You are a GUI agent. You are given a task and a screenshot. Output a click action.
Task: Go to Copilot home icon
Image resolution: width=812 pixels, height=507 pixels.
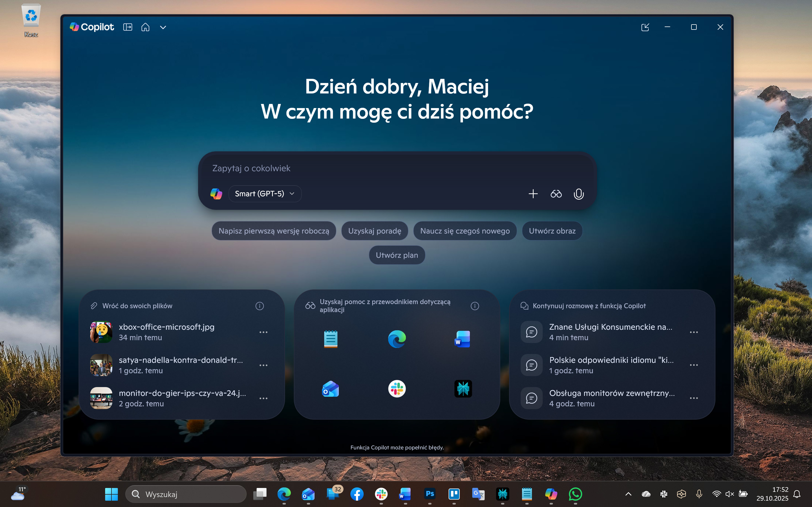click(x=145, y=27)
